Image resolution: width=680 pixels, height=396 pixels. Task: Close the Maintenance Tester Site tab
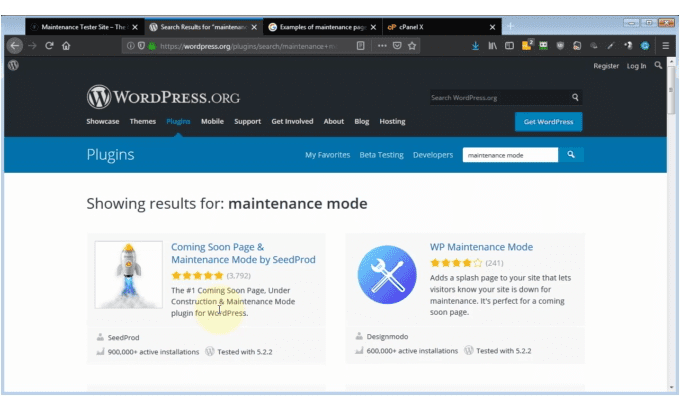[135, 27]
